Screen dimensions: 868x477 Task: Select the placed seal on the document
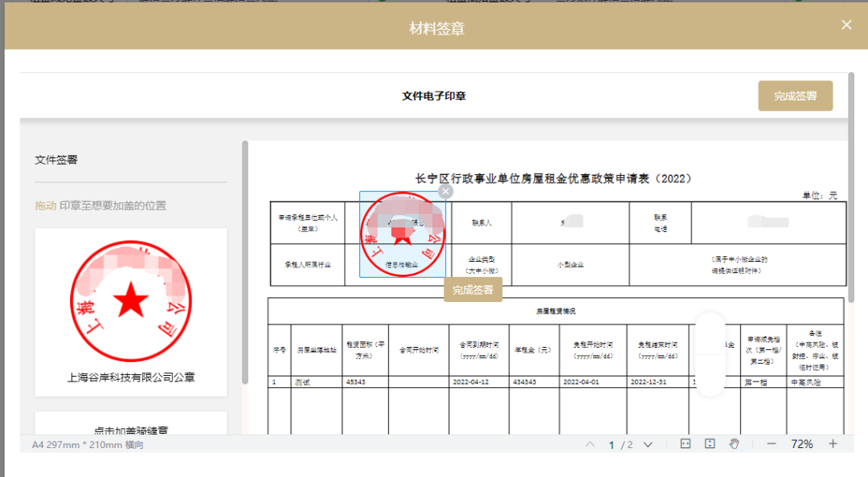point(402,234)
